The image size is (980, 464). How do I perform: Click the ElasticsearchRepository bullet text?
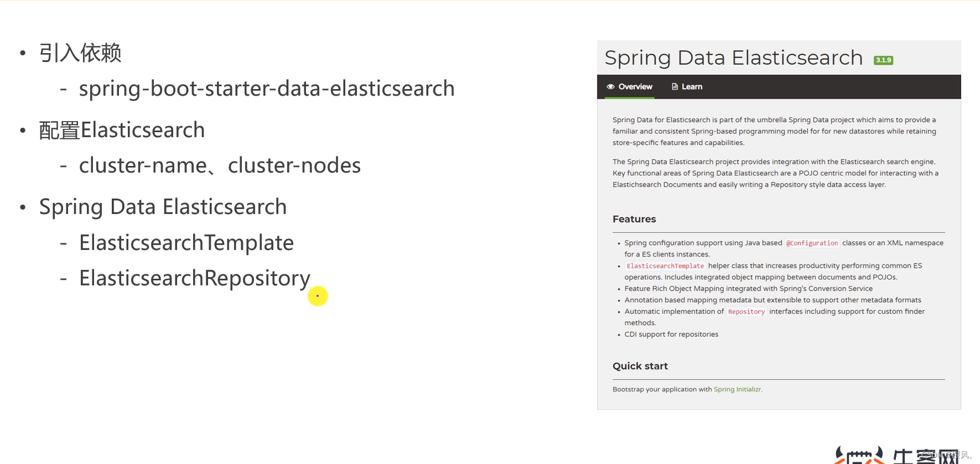(x=195, y=278)
